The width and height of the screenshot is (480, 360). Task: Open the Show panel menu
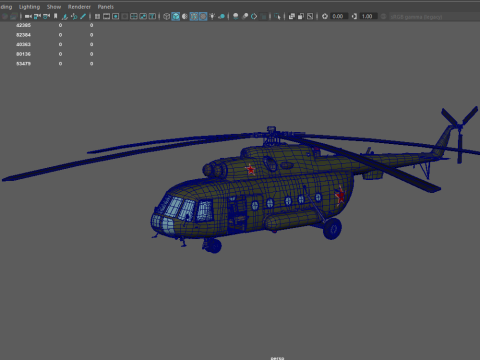tap(54, 7)
